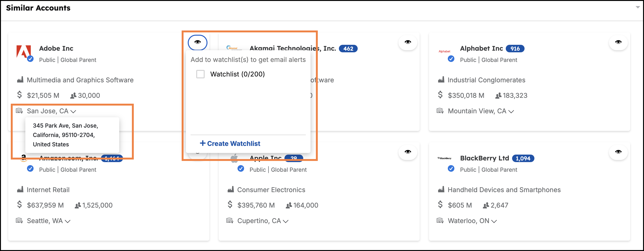
Task: Toggle watchlist eye on BlackBerry Ltd card
Action: click(618, 152)
